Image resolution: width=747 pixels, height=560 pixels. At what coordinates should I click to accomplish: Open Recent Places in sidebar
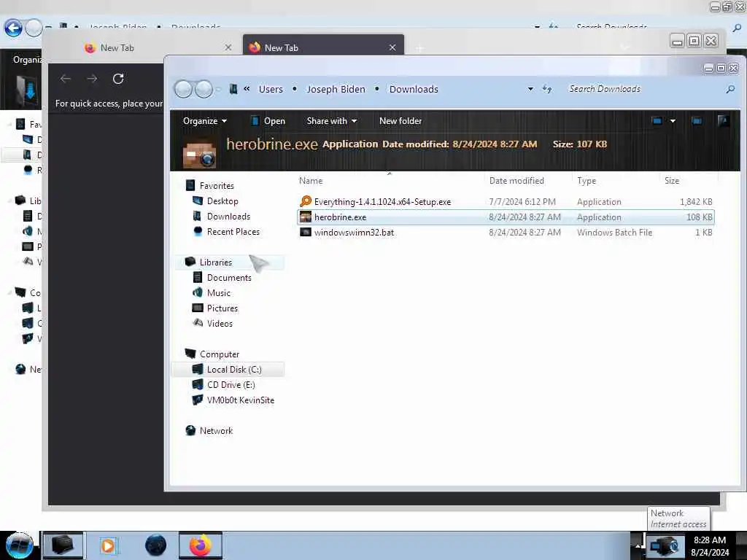point(233,231)
